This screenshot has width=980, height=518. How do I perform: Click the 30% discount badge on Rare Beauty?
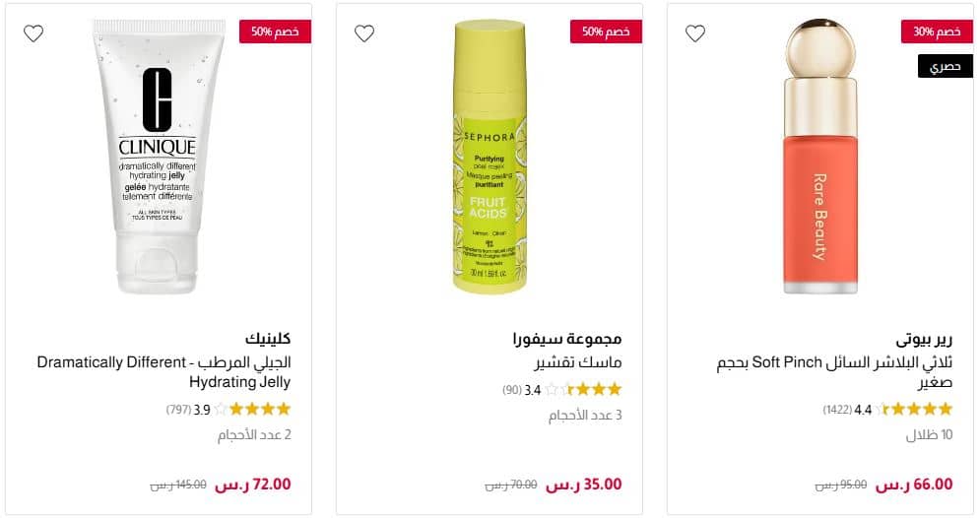(937, 32)
